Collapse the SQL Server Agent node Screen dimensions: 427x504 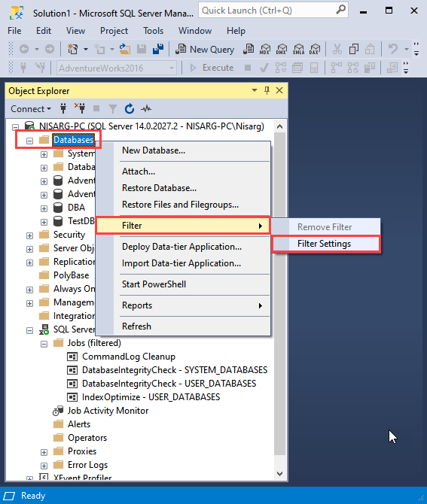29,330
